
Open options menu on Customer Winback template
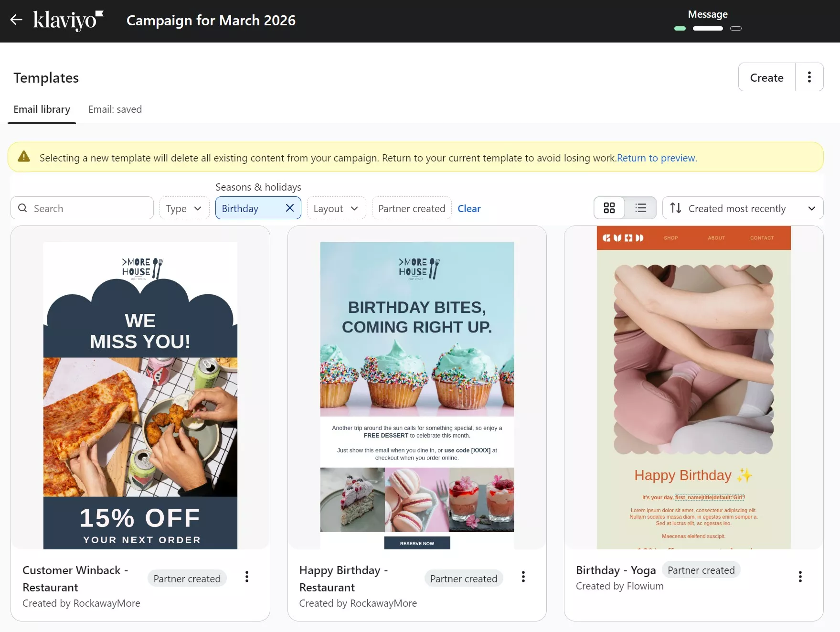247,577
